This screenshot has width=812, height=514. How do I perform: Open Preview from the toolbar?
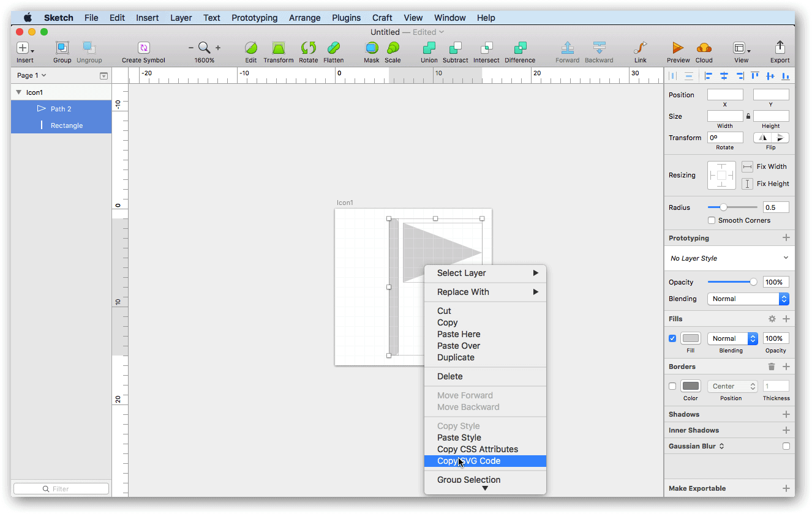pyautogui.click(x=677, y=48)
